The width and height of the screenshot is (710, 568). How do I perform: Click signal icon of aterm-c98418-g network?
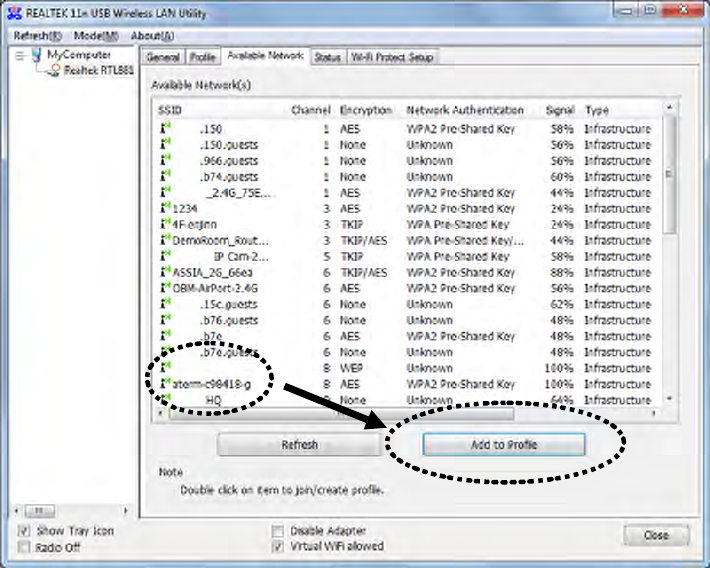[x=166, y=384]
